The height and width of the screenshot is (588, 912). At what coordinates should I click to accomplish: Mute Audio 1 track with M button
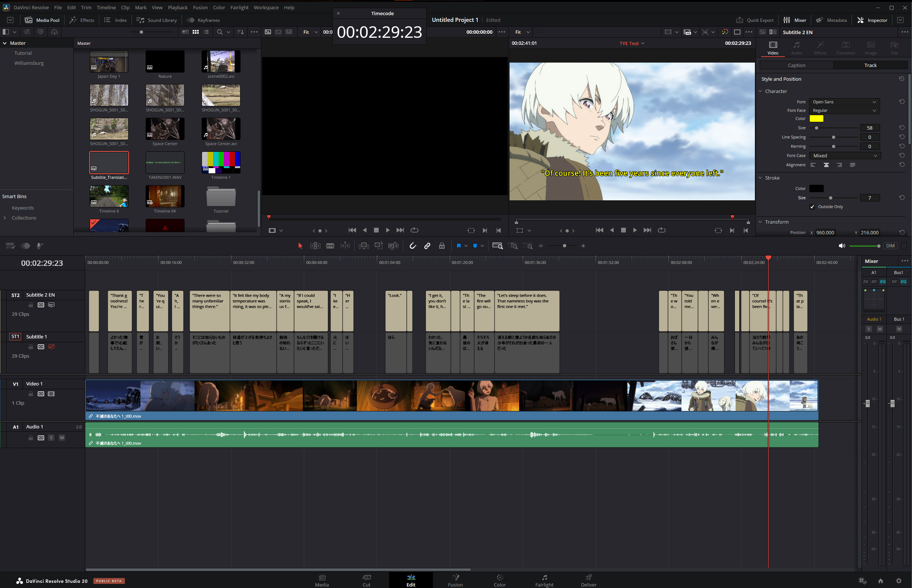[62, 438]
